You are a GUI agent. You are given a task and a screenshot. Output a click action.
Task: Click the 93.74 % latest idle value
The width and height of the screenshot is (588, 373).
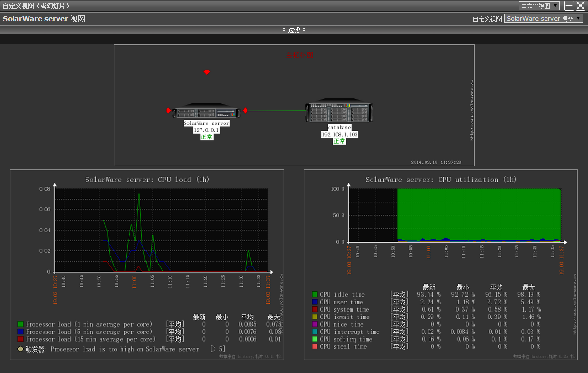tap(429, 295)
